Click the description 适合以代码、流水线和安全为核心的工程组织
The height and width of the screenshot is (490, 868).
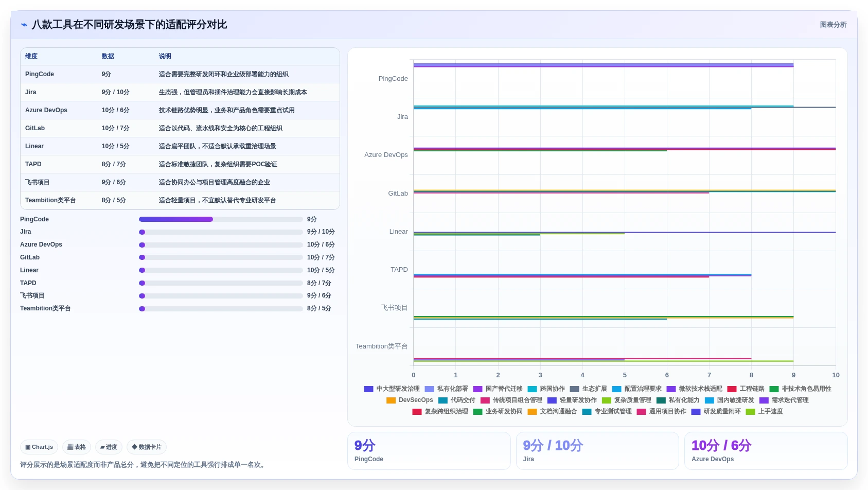click(221, 128)
